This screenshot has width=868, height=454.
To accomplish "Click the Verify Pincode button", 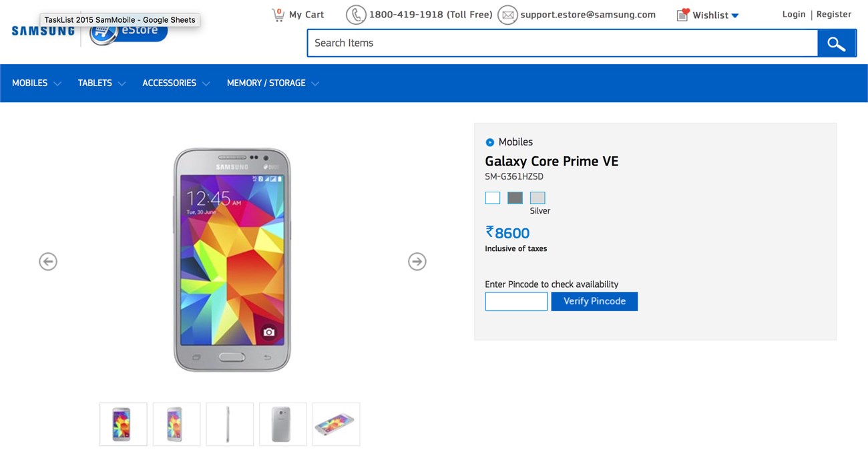I will (594, 301).
